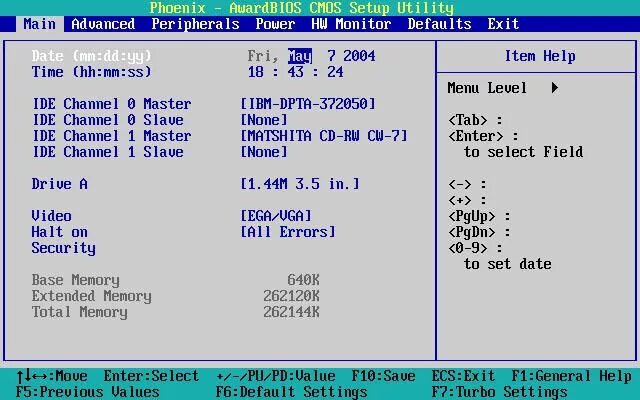Click the ESC:Exit hint
This screenshot has height=400, width=640.
pyautogui.click(x=463, y=376)
